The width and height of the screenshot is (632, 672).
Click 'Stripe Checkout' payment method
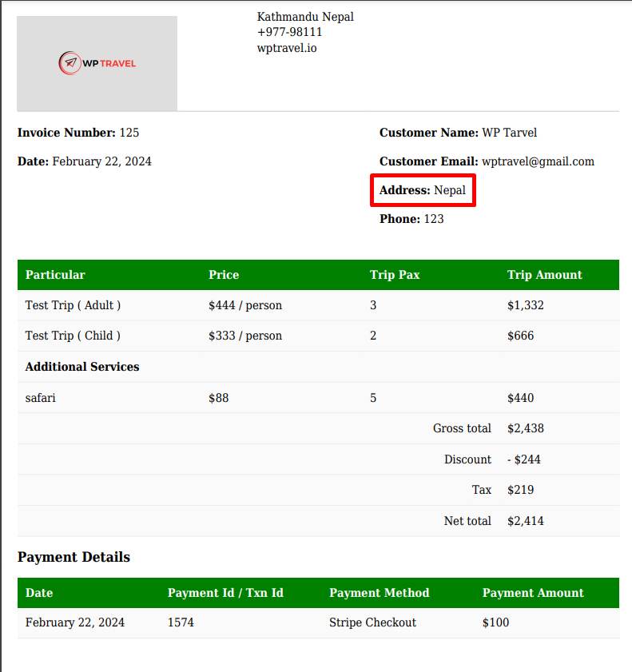(372, 622)
